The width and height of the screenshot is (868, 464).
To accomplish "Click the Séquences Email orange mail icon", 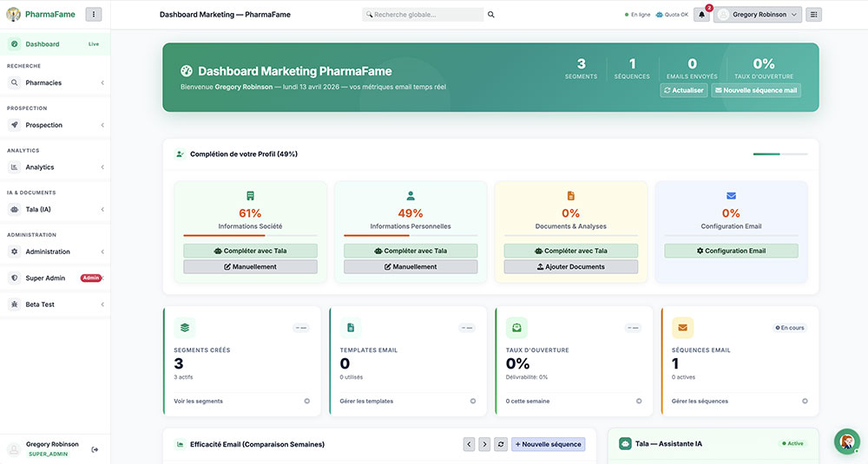I will pyautogui.click(x=682, y=328).
